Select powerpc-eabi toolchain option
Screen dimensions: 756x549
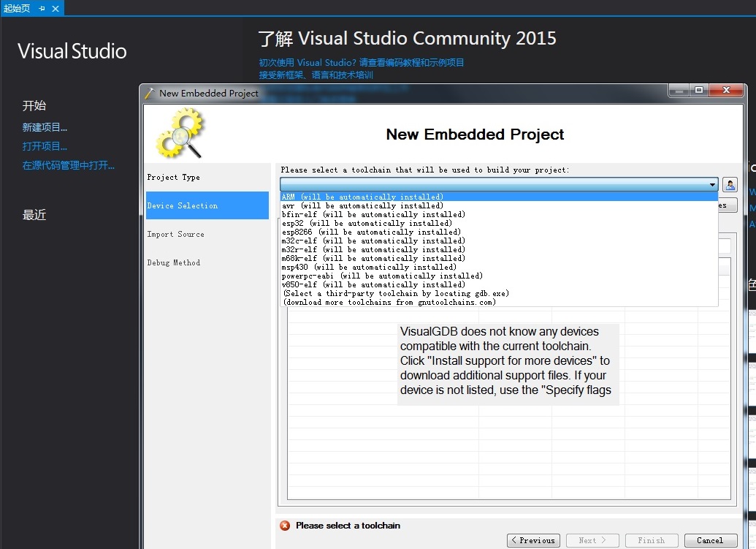point(499,276)
